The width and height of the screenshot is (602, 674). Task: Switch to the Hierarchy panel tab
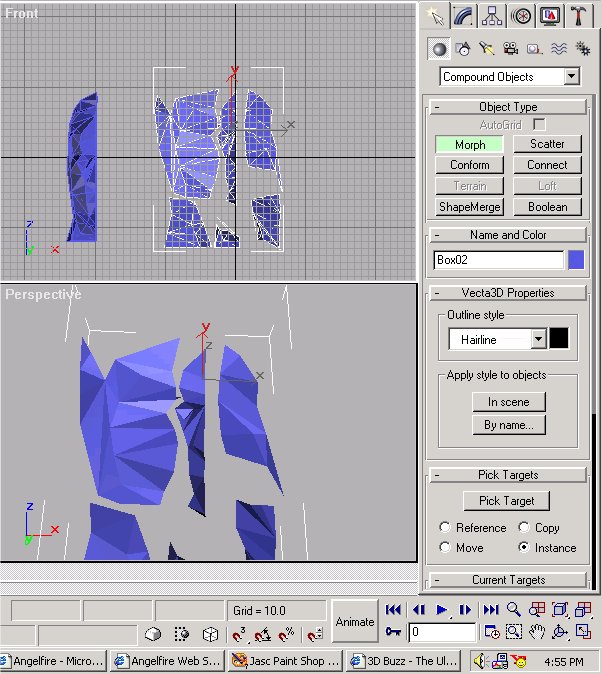pyautogui.click(x=492, y=15)
